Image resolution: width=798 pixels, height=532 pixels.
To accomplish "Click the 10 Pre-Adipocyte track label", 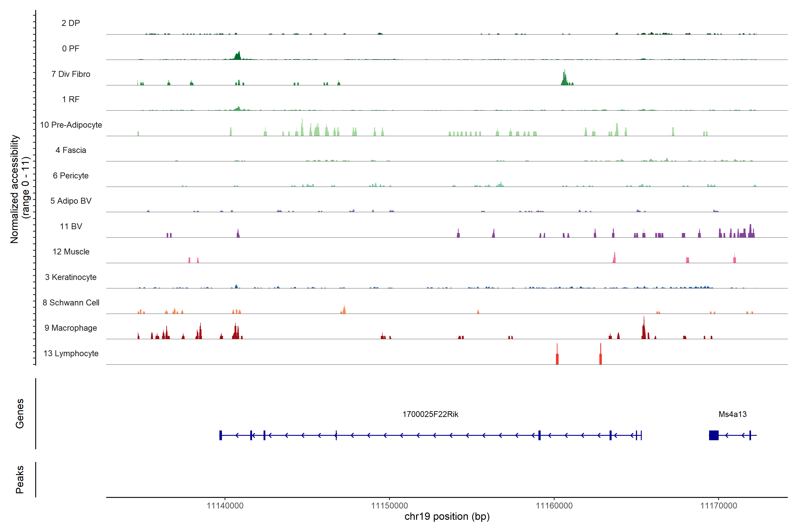I will tap(71, 125).
